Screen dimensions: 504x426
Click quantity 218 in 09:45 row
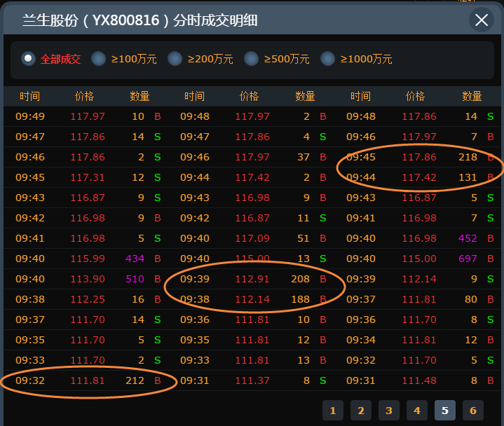pos(468,157)
